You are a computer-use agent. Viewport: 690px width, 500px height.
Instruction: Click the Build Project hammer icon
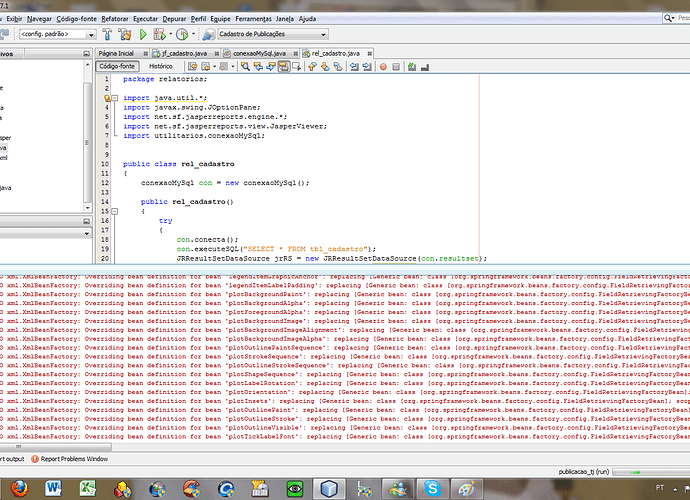tap(107, 34)
